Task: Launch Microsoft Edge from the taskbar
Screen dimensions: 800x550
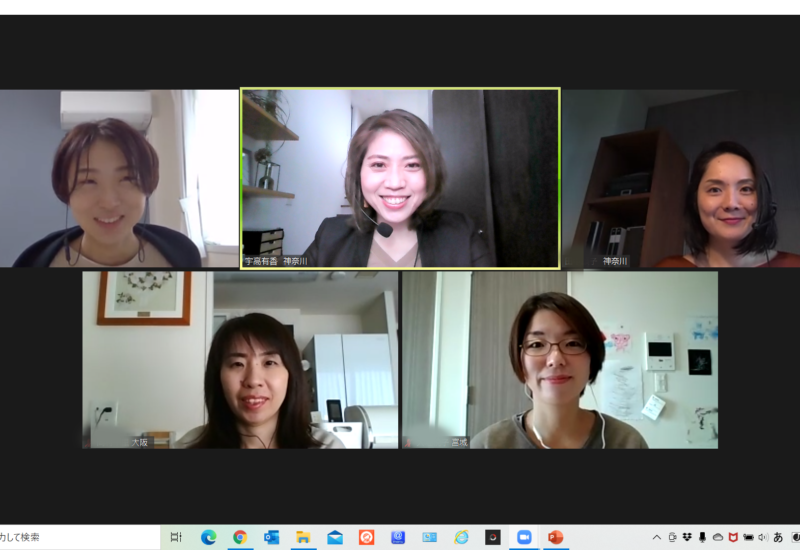Action: 209,537
